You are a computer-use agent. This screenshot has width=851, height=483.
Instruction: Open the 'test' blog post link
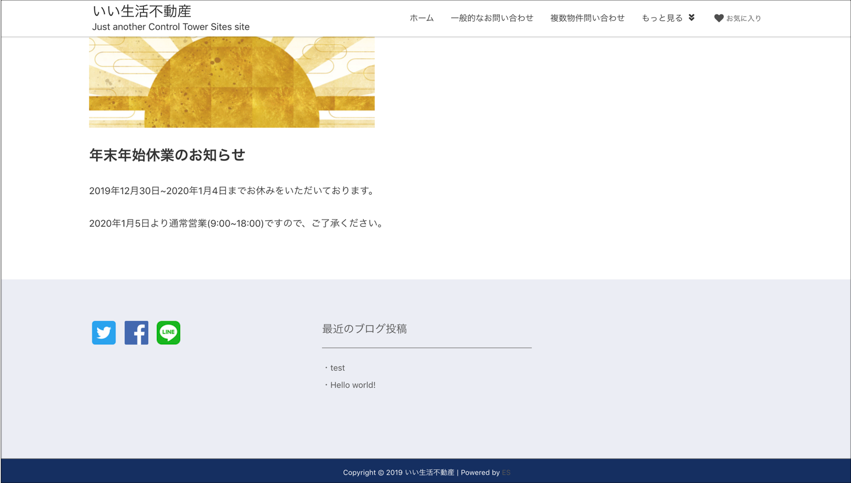coord(337,368)
